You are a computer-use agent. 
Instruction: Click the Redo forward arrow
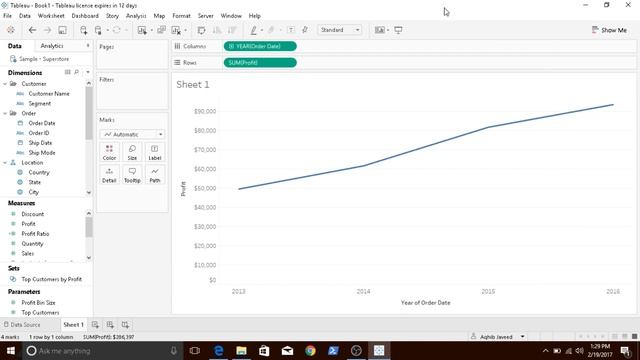coord(47,30)
